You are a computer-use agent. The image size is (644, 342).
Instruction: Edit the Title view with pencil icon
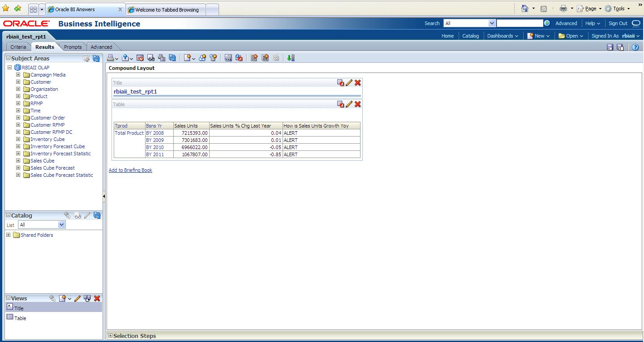[349, 83]
